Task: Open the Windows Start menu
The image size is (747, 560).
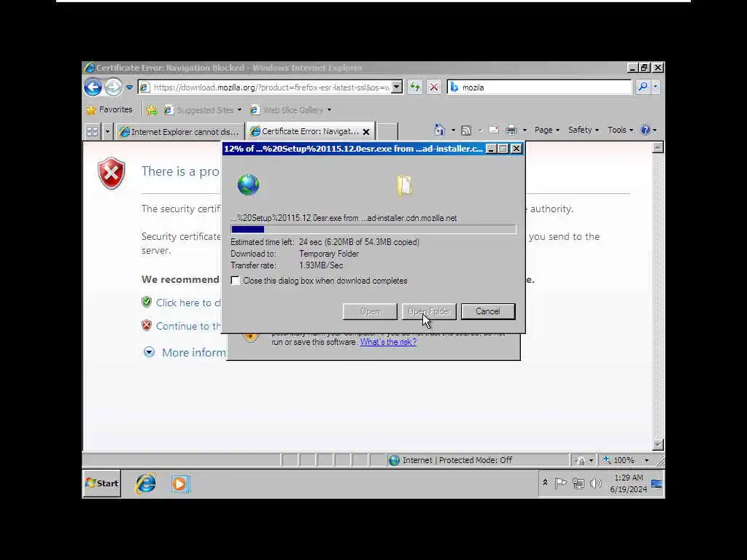Action: pos(102,483)
